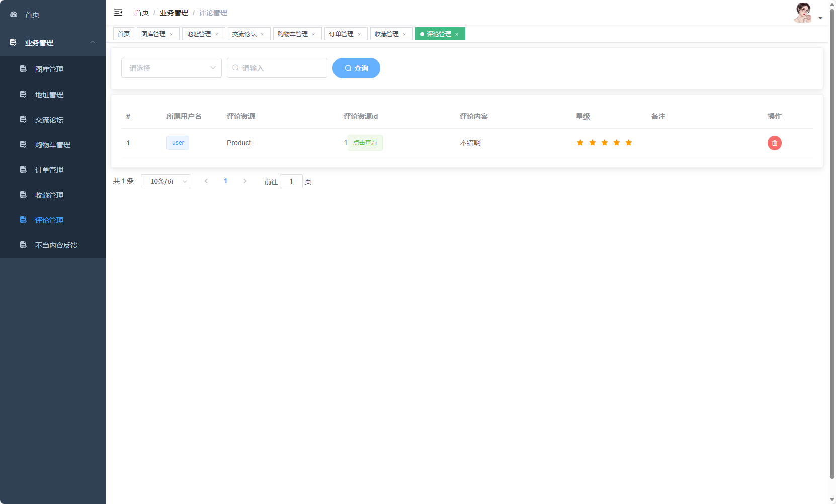Close the 订单管理 tab via x icon

[359, 34]
